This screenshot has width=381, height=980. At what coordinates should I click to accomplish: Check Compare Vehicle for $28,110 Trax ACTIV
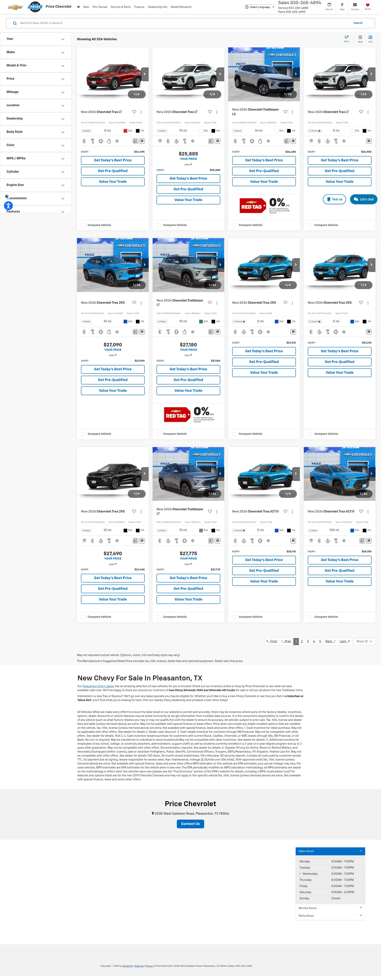click(x=234, y=617)
